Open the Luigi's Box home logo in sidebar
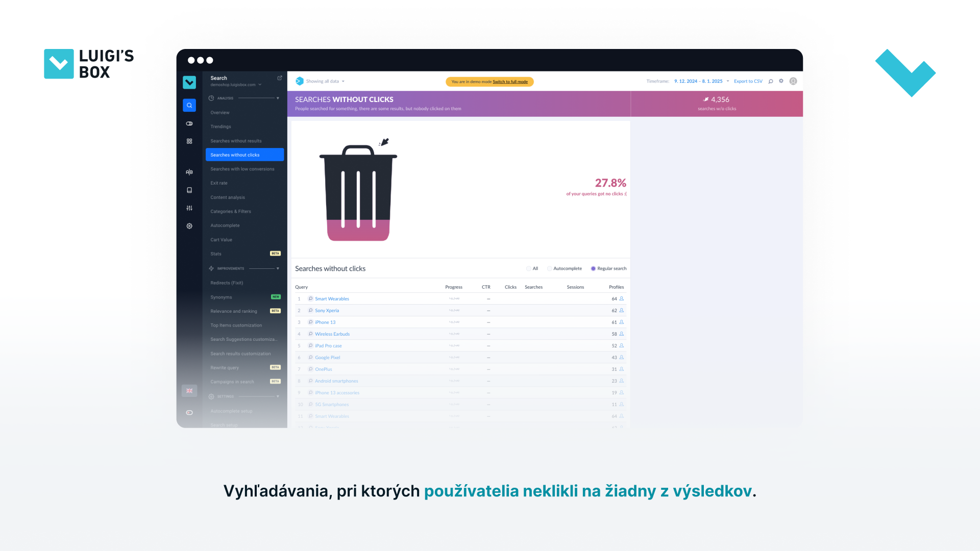 point(189,82)
